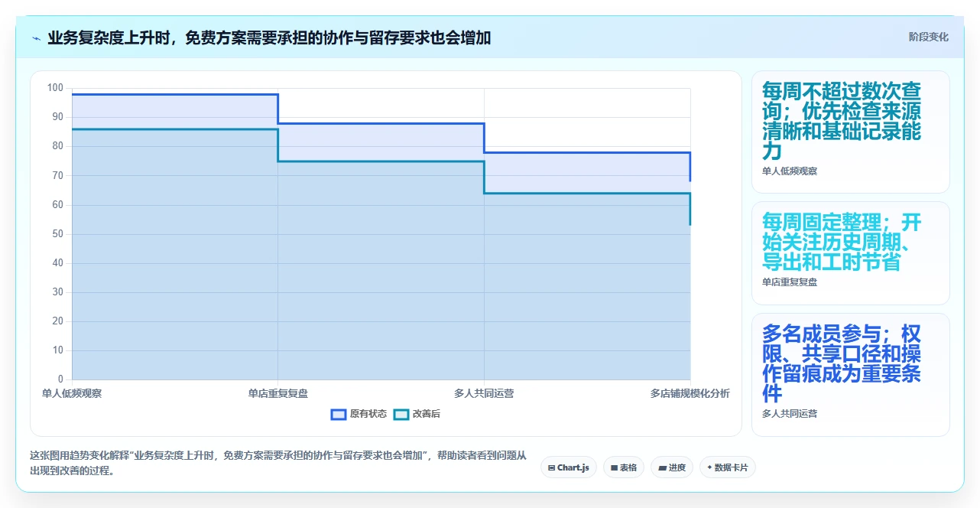The height and width of the screenshot is (508, 980).
Task: Toggle the 原有状态 legend series
Action: 359,414
